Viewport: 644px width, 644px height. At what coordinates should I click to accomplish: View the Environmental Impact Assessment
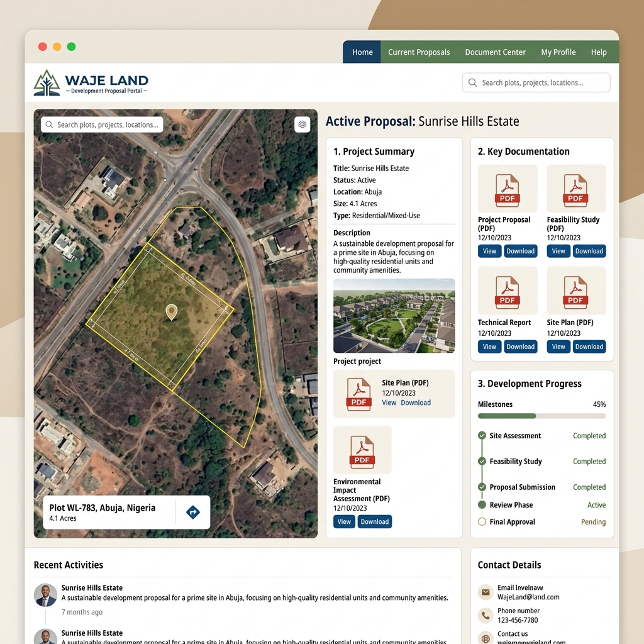[x=344, y=521]
